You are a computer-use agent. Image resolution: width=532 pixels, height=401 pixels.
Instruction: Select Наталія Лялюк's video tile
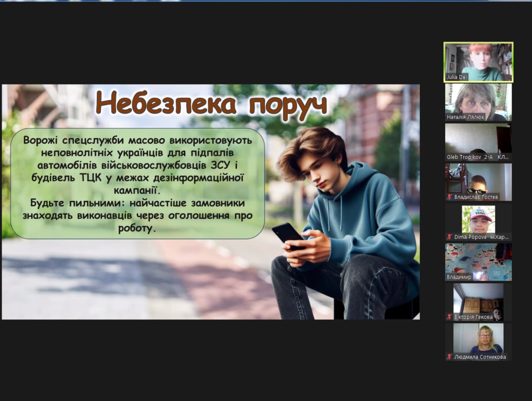tap(478, 102)
